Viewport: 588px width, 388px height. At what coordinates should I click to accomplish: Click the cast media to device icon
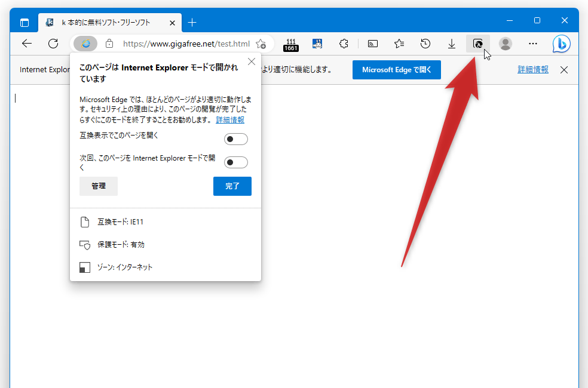click(x=373, y=44)
